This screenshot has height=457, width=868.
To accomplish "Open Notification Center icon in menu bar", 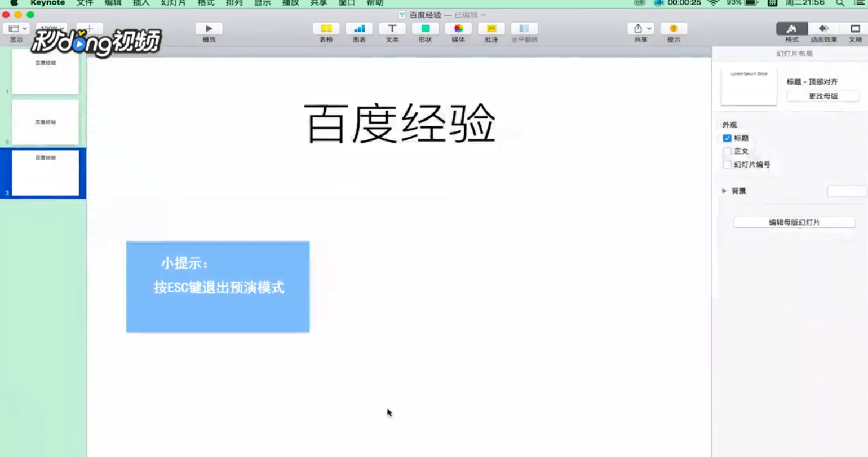I will tap(859, 3).
